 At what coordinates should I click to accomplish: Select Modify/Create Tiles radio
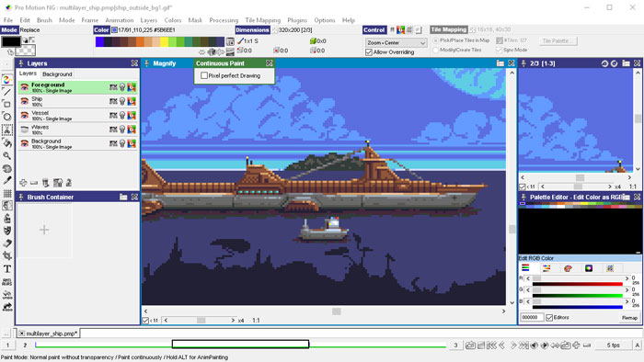tap(435, 50)
